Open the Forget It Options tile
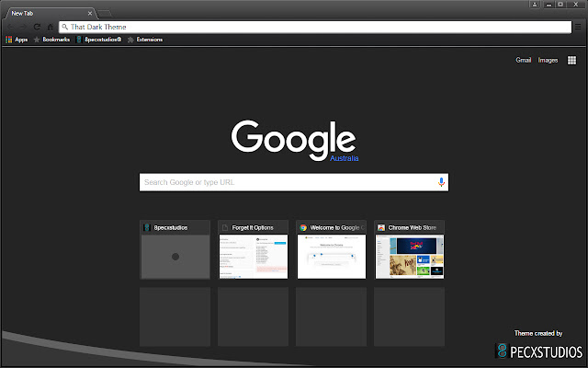588x368 pixels. coord(254,249)
